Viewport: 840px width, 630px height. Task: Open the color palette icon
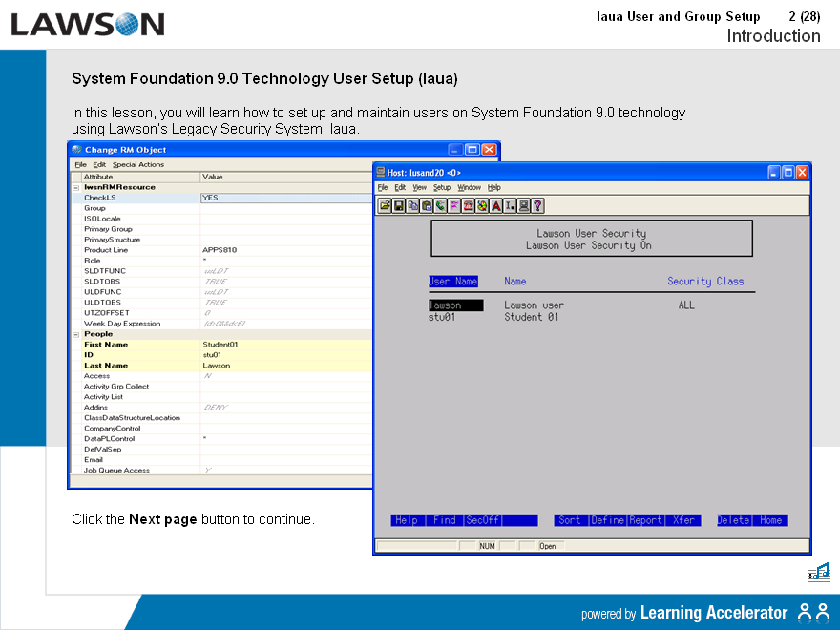click(x=482, y=206)
